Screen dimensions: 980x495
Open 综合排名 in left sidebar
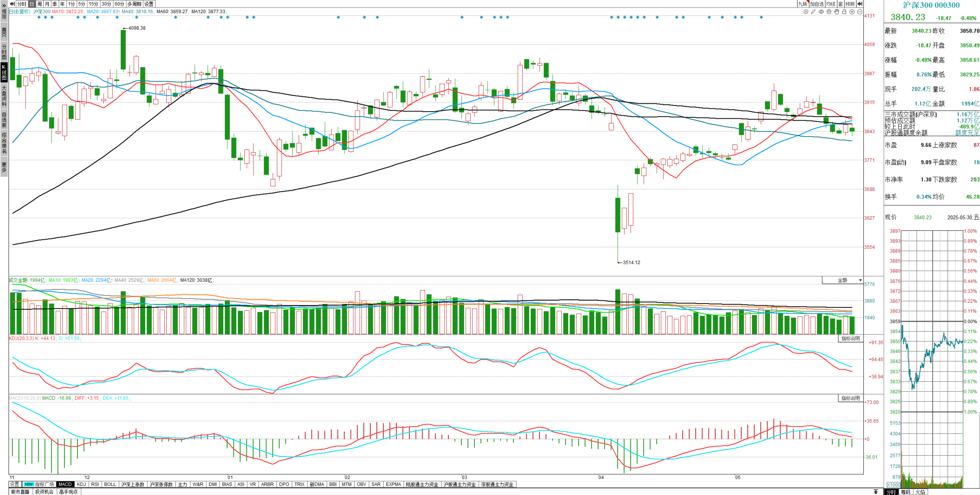click(4, 143)
